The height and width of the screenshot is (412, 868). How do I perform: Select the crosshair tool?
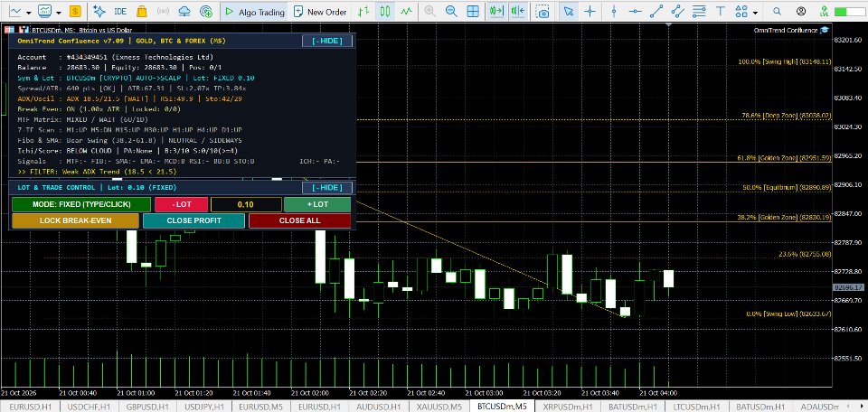(x=590, y=11)
